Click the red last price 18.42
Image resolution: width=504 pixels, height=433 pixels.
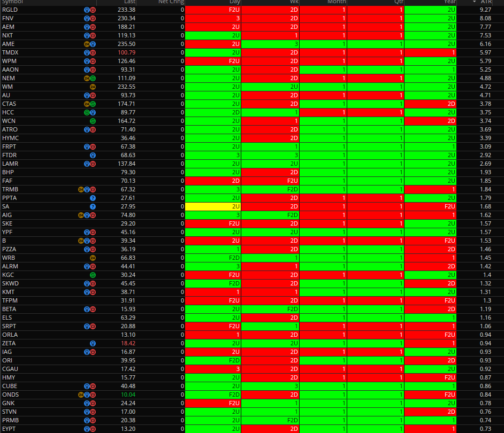click(128, 343)
